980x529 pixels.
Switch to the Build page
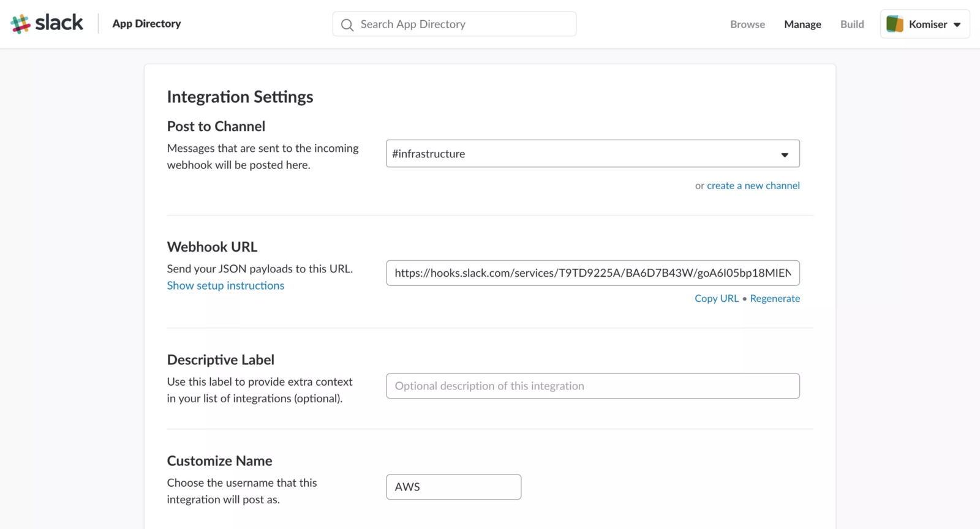(852, 24)
